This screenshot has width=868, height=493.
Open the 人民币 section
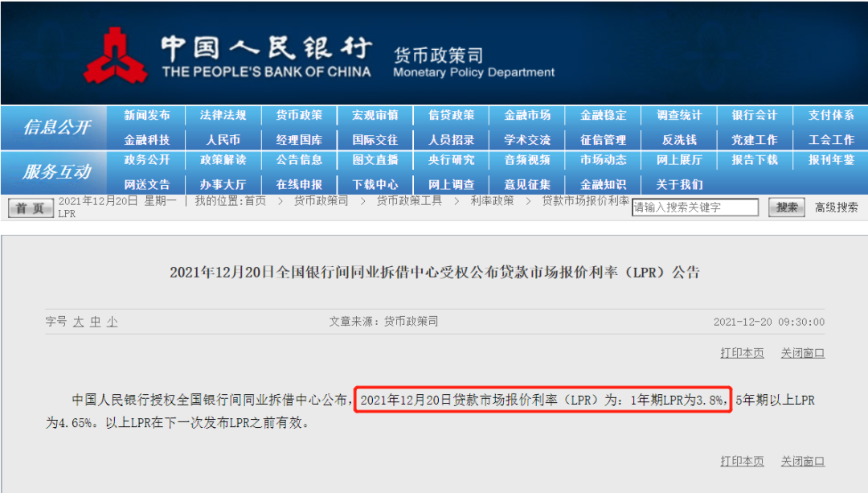pos(223,140)
